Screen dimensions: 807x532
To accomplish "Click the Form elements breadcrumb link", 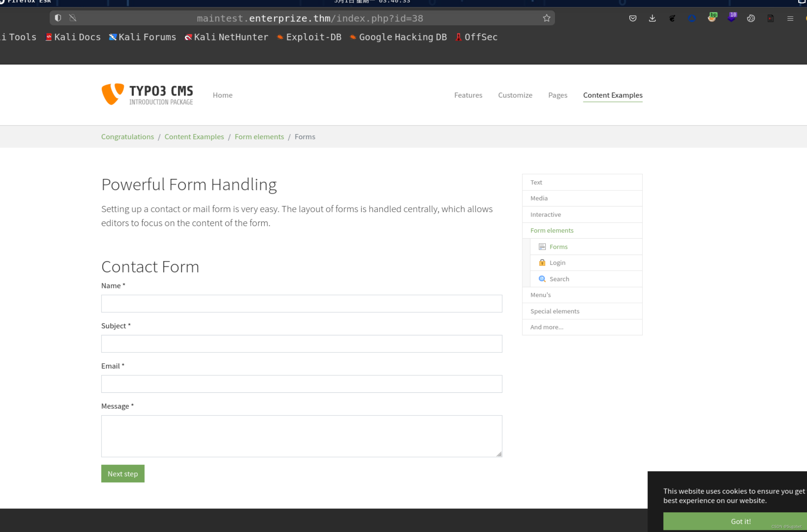I will pos(259,137).
